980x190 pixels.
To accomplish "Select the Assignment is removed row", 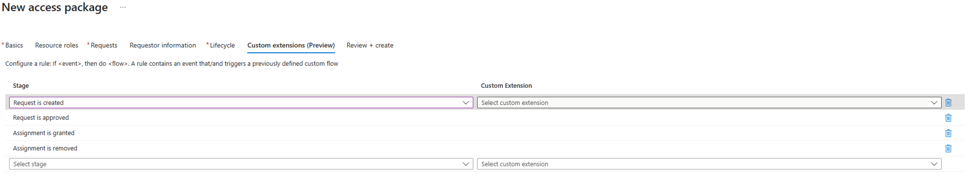I will [45, 148].
